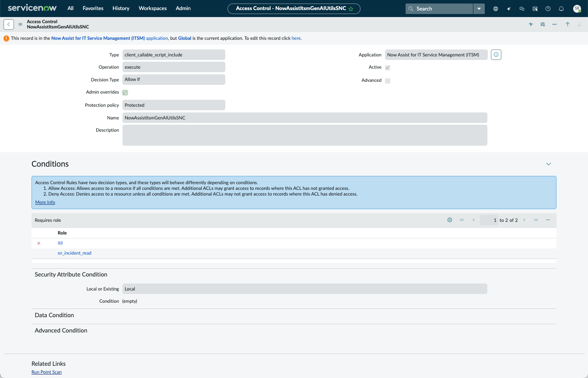Go back using the back arrow button
The height and width of the screenshot is (378, 588).
[x=9, y=24]
